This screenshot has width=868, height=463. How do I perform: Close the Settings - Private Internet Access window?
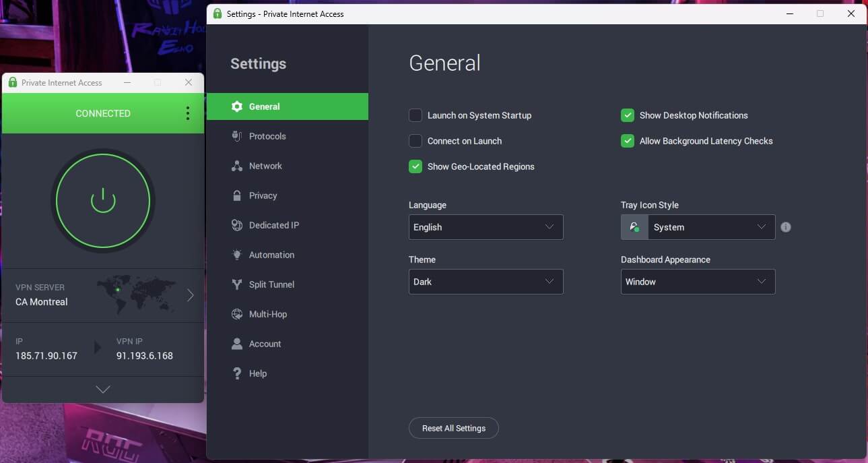[x=851, y=13]
